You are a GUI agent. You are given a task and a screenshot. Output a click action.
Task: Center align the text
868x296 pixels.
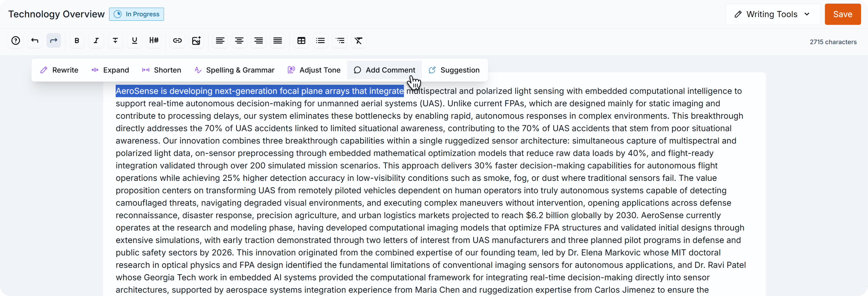point(239,41)
